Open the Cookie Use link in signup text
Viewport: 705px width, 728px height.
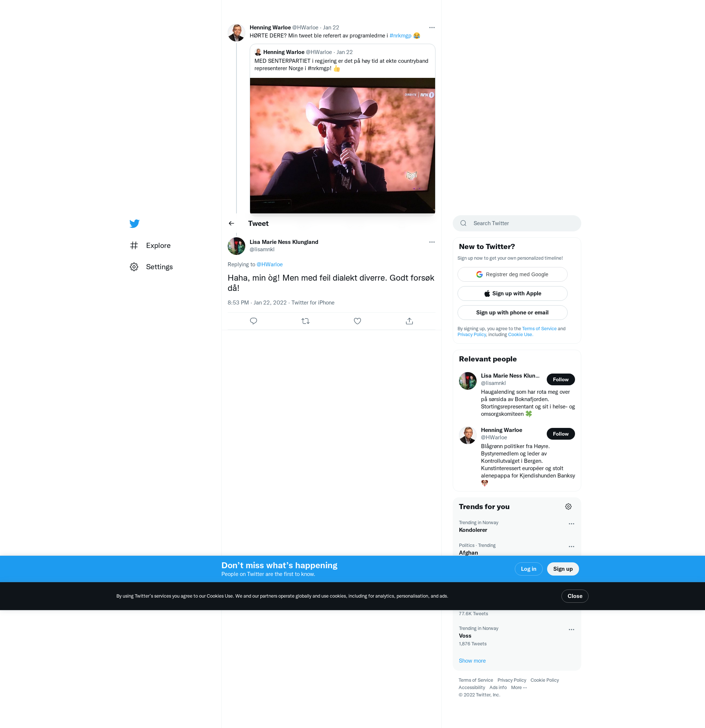click(x=521, y=335)
